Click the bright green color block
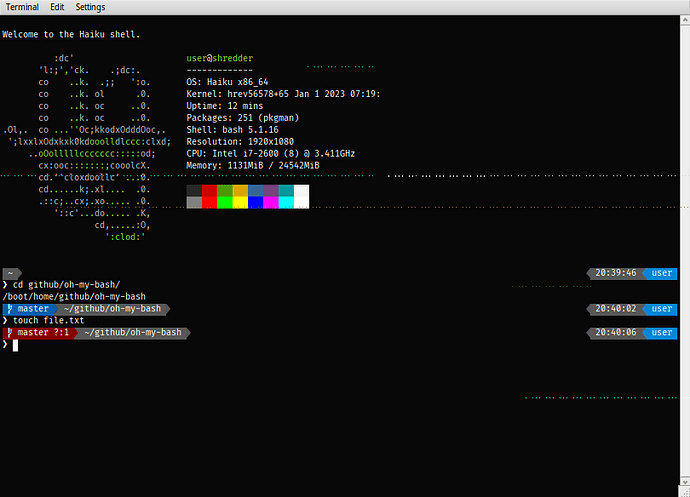The width and height of the screenshot is (690, 497). (x=225, y=202)
